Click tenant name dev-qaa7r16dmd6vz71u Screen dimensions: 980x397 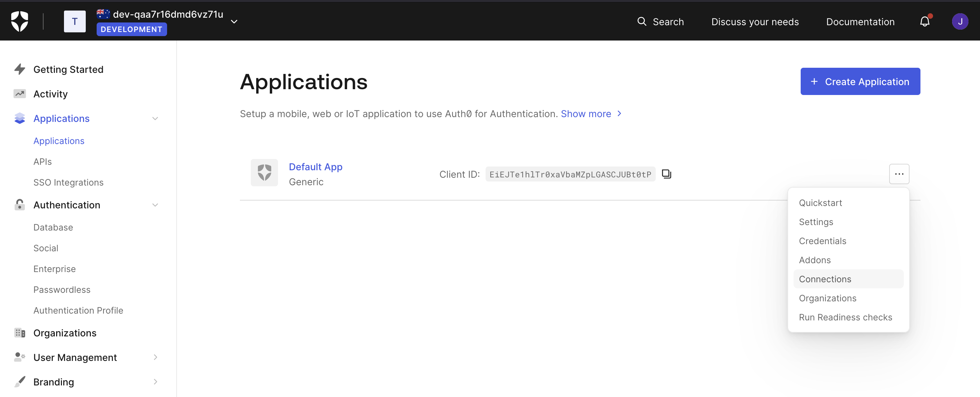click(x=168, y=14)
